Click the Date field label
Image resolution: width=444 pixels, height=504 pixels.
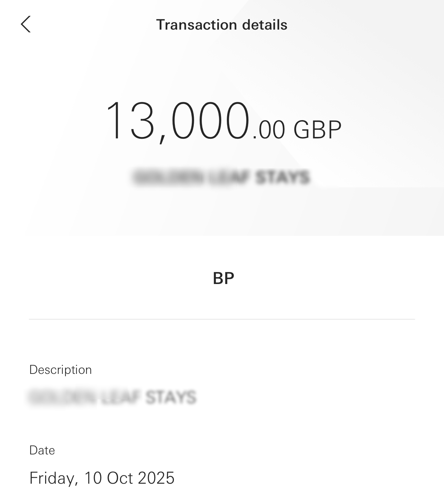tap(42, 450)
